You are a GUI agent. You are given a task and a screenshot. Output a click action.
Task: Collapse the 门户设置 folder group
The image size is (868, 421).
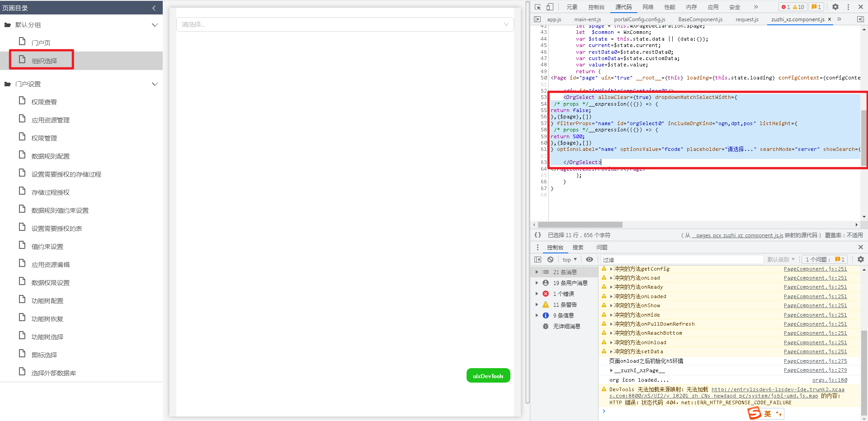pyautogui.click(x=155, y=84)
